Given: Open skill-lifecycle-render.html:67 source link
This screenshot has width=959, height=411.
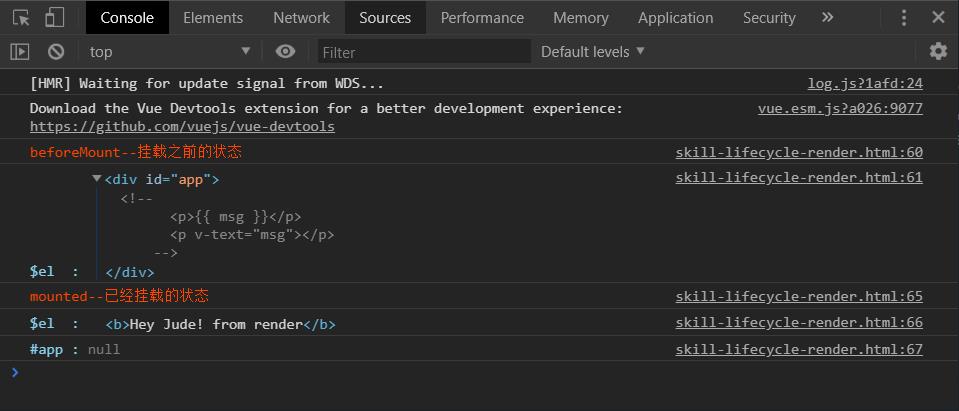Looking at the screenshot, I should click(x=798, y=350).
